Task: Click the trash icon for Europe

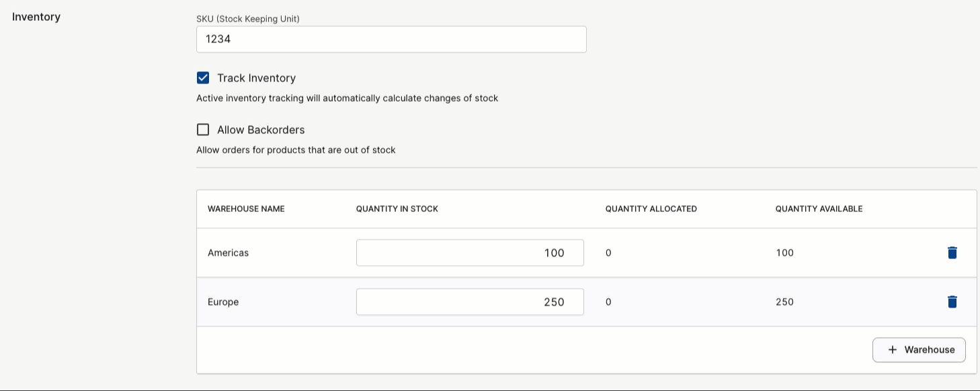Action: click(x=952, y=302)
